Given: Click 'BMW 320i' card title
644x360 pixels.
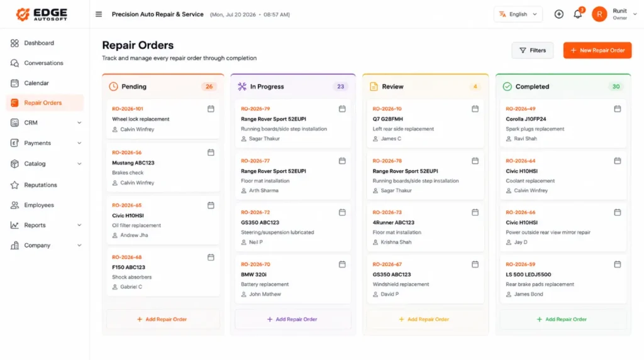Looking at the screenshot, I should [x=253, y=275].
